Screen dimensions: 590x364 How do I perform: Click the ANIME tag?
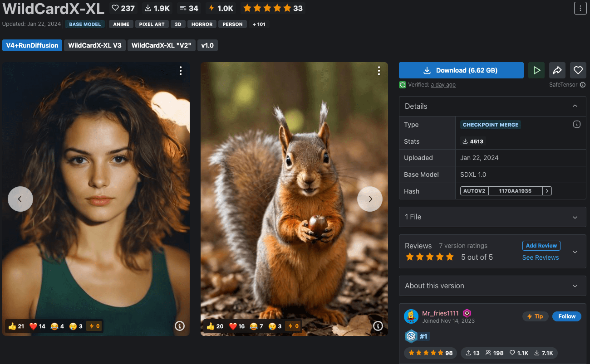pos(121,24)
